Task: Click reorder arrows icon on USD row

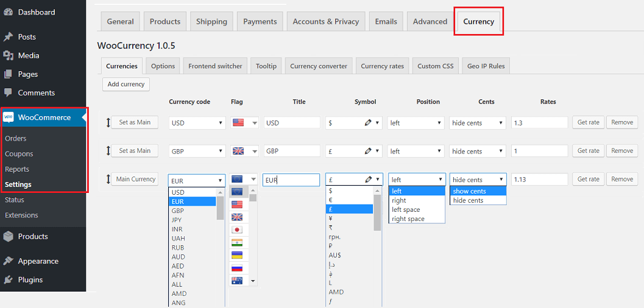Action: coord(108,123)
